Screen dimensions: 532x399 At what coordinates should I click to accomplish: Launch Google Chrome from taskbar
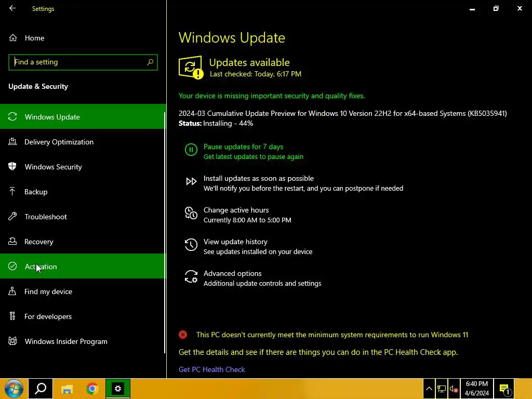(x=92, y=389)
